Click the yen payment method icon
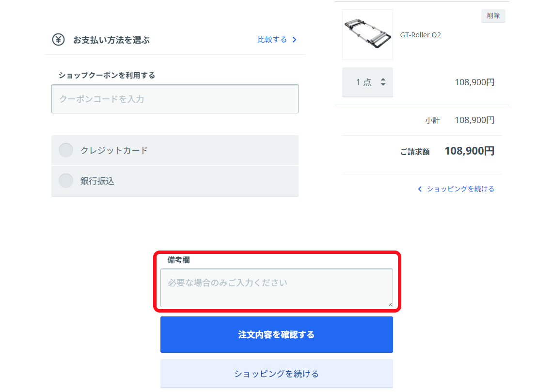The height and width of the screenshot is (392, 537). coord(58,40)
